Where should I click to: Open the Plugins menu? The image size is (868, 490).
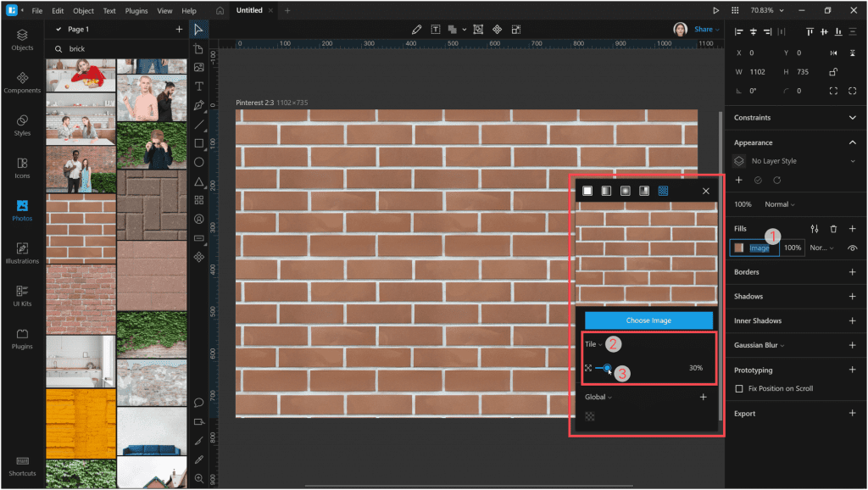(x=136, y=10)
